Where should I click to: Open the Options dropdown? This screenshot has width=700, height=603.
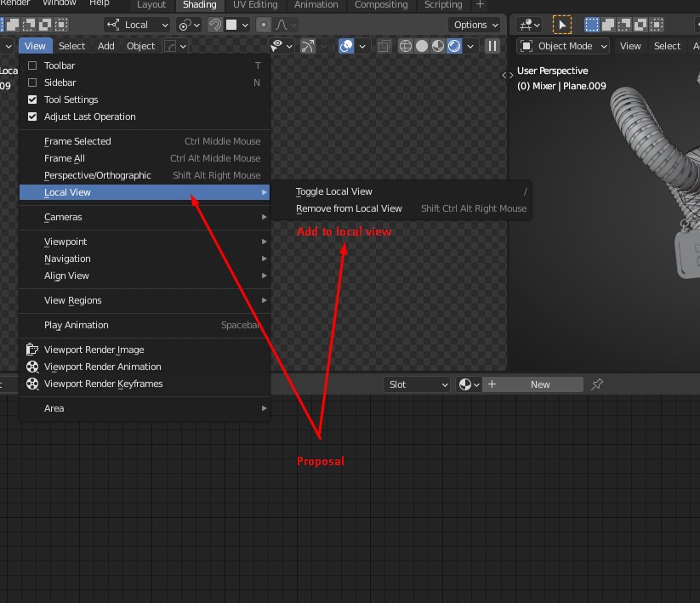[475, 25]
